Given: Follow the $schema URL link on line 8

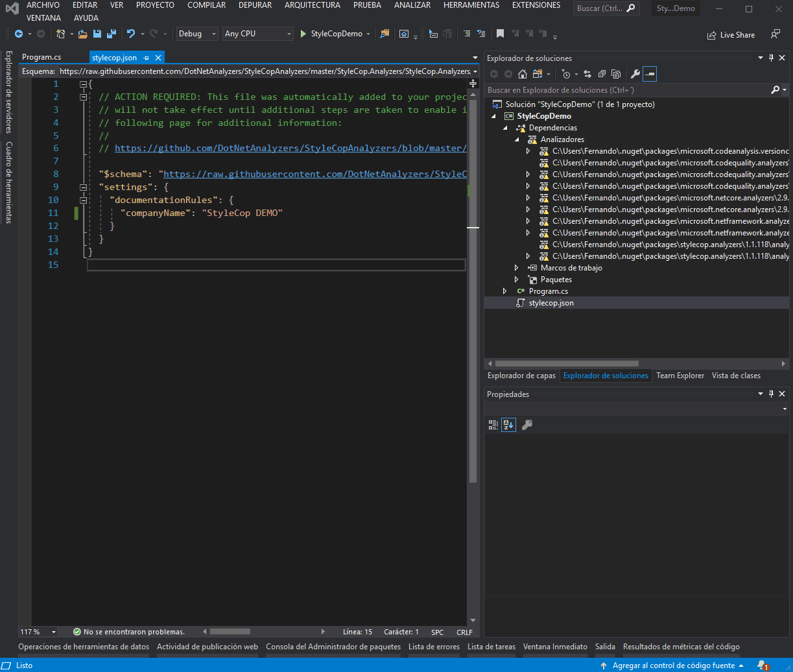Looking at the screenshot, I should pyautogui.click(x=314, y=174).
